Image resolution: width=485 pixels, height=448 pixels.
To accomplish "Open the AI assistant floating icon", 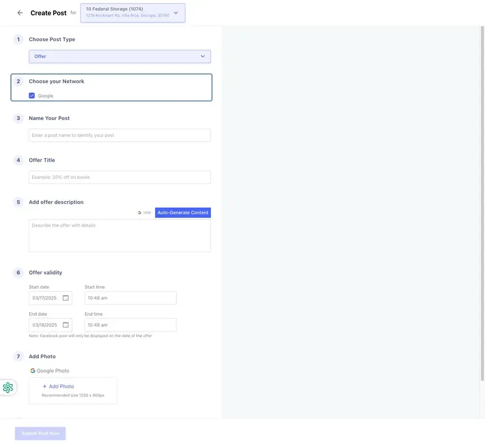I will [8, 387].
